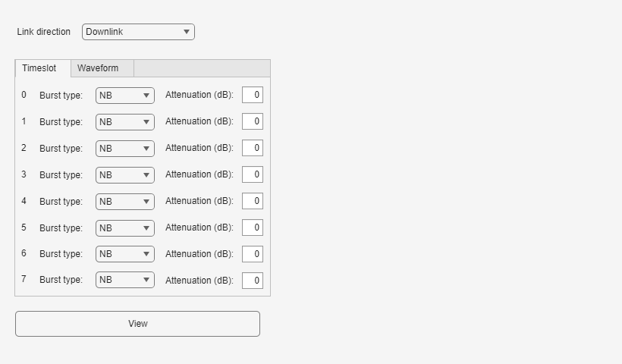Open Burst type dropdown for timeslot 3
The height and width of the screenshot is (364, 622).
click(x=125, y=175)
